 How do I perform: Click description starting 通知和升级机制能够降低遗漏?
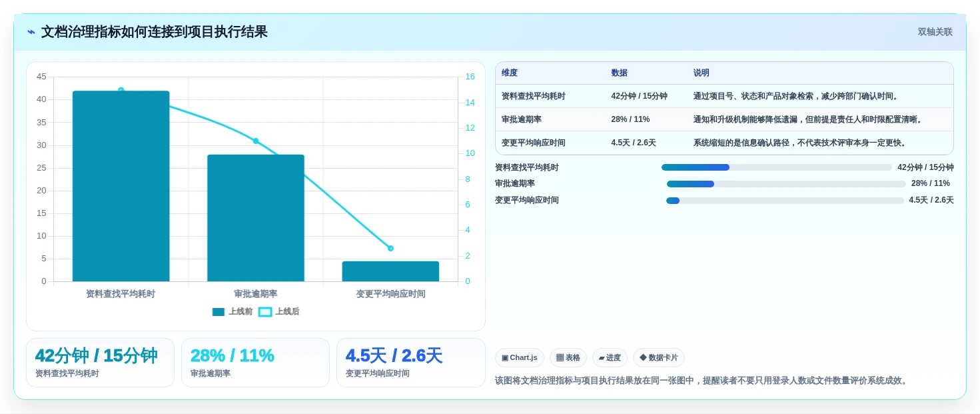click(x=809, y=119)
